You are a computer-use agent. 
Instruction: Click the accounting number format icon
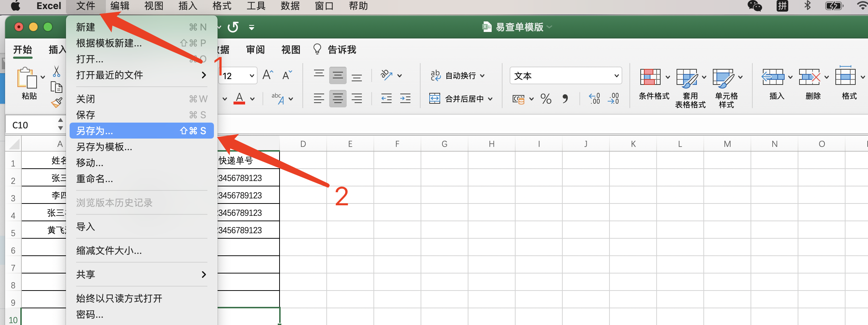(x=518, y=99)
